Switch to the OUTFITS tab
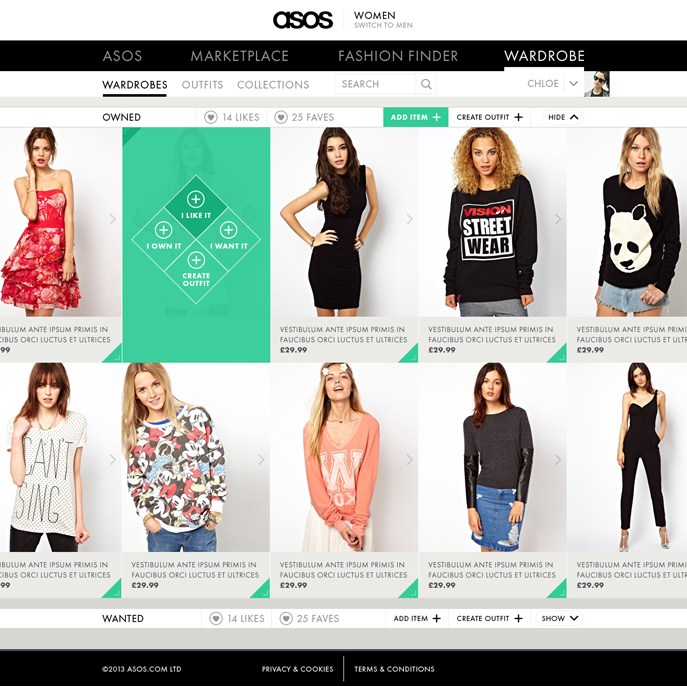The width and height of the screenshot is (687, 687). coord(202,85)
